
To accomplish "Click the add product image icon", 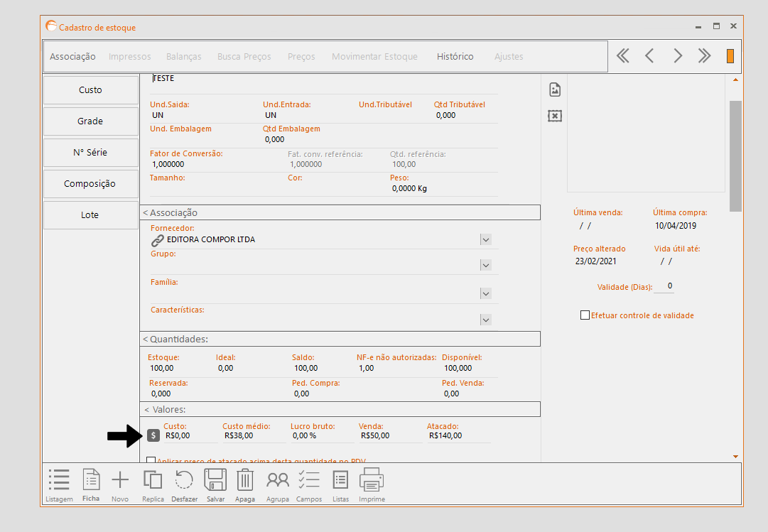I will (555, 89).
